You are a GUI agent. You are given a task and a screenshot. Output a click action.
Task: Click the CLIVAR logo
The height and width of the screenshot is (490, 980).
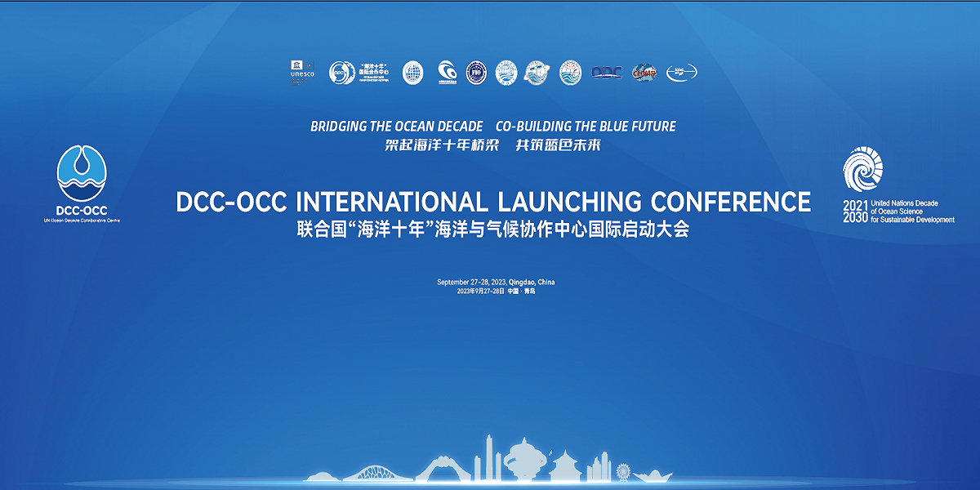(x=644, y=73)
